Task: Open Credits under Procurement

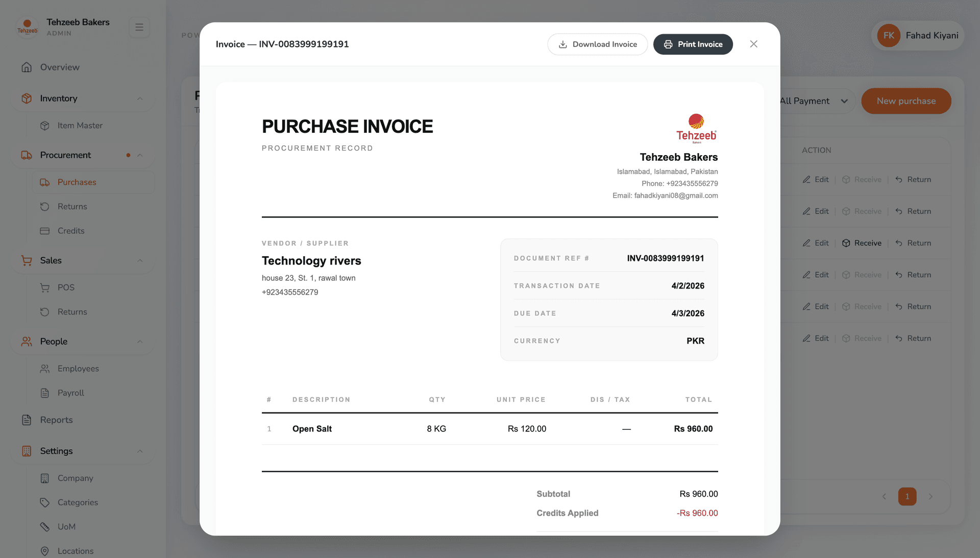Action: click(x=71, y=231)
